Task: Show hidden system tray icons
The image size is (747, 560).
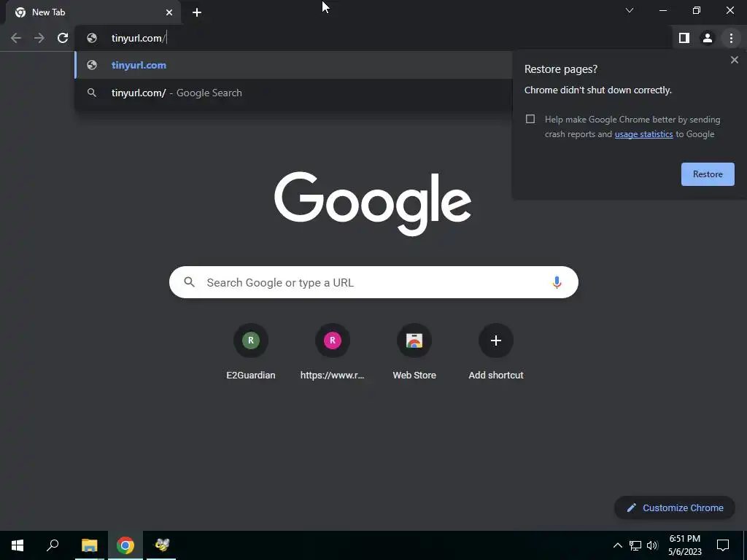Action: (617, 545)
